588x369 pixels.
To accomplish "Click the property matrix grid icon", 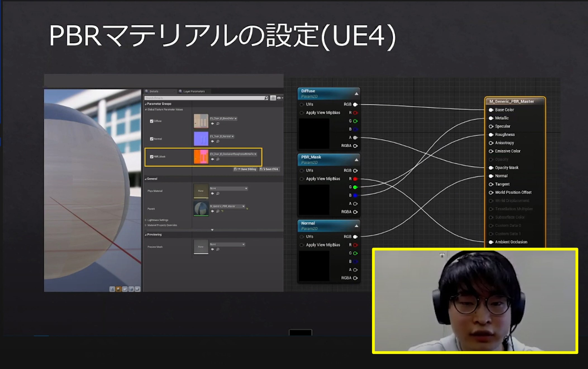I will coord(273,98).
